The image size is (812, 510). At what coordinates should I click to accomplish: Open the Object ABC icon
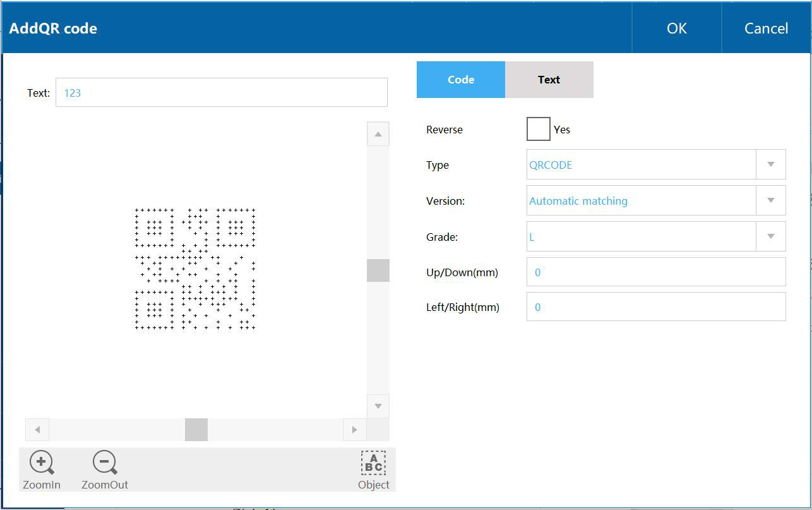(x=373, y=463)
